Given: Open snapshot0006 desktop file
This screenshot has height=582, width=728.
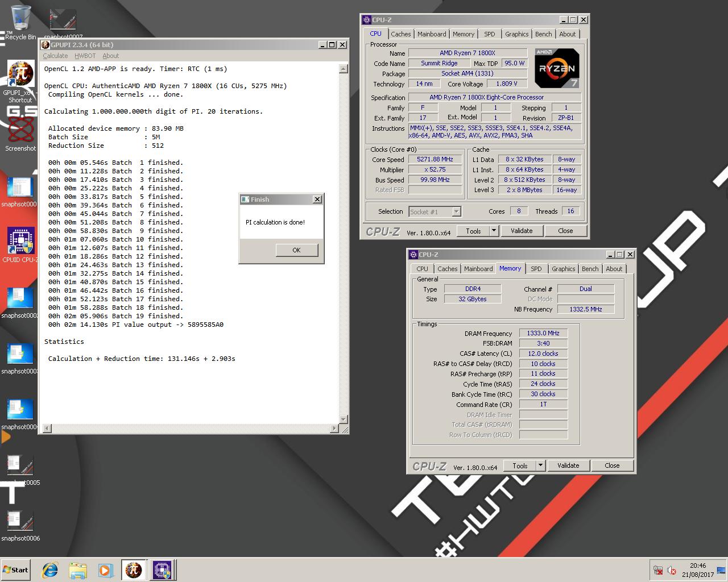Looking at the screenshot, I should pyautogui.click(x=20, y=525).
